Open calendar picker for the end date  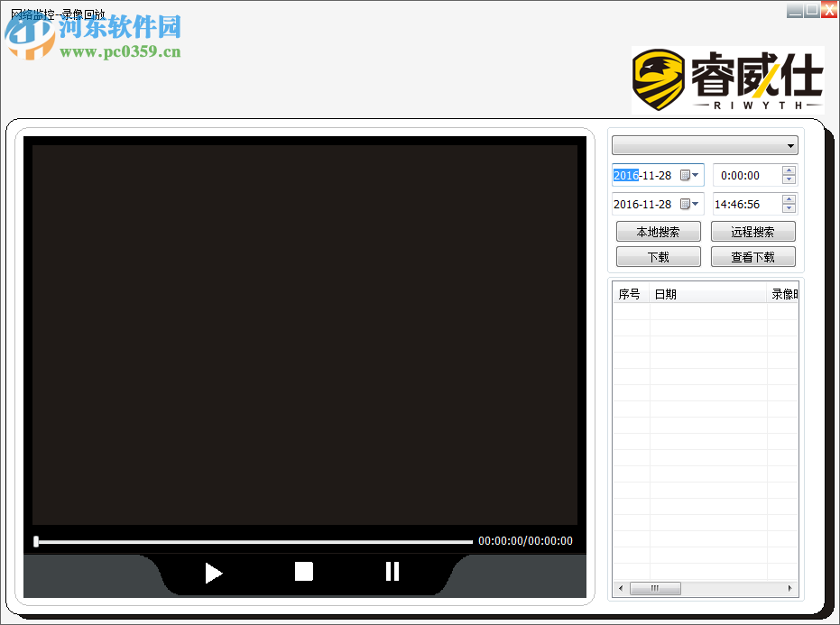[683, 203]
